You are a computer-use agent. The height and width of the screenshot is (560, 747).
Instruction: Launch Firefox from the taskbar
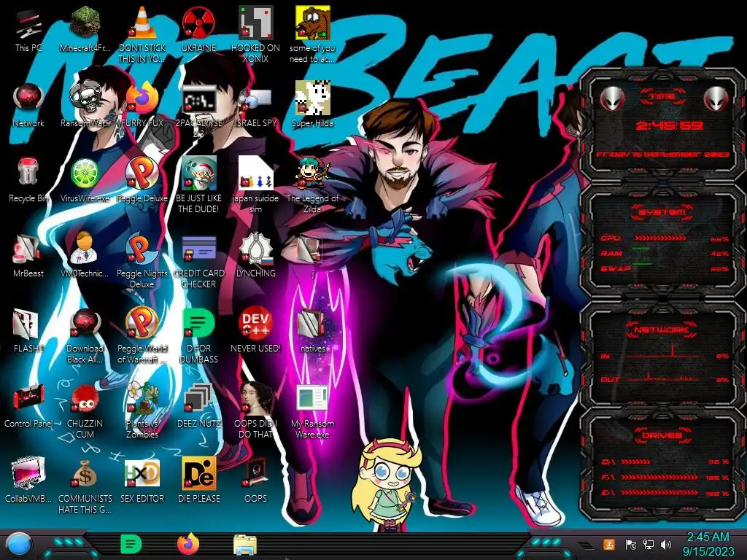click(188, 544)
